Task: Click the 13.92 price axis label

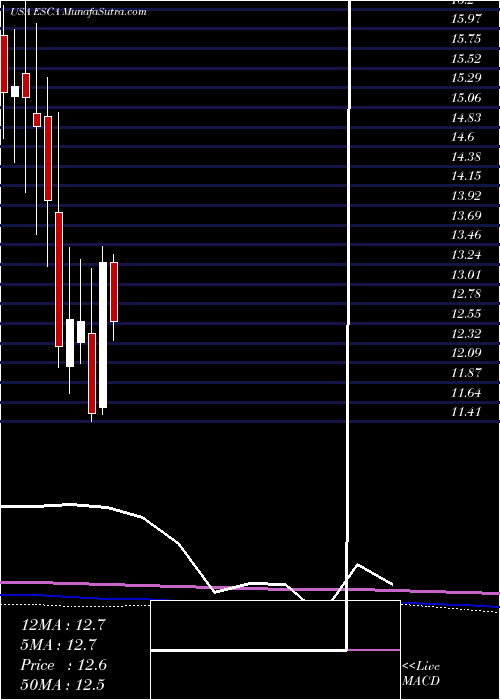Action: (x=466, y=196)
